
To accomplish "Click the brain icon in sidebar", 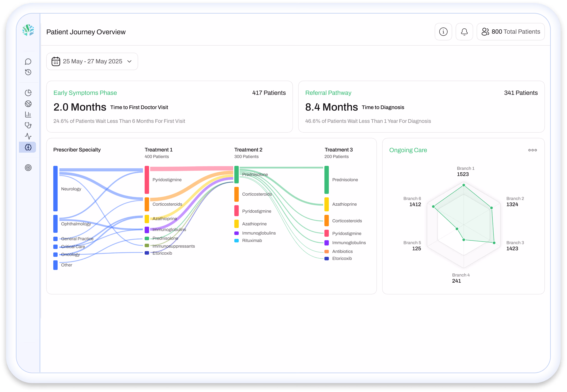I will click(28, 147).
